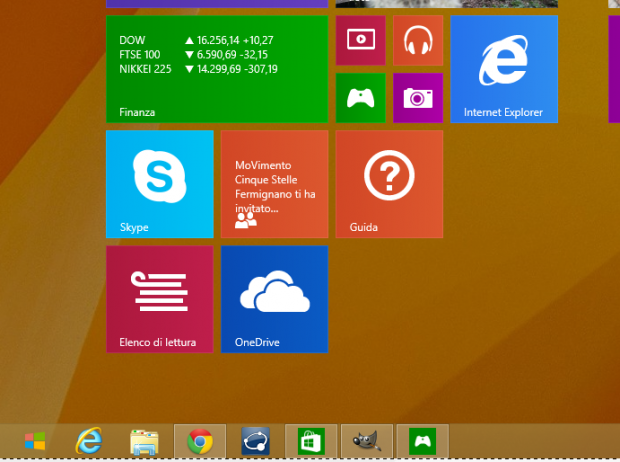Image resolution: width=620 pixels, height=462 pixels.
Task: Launch Internet Explorer tile
Action: [x=504, y=68]
